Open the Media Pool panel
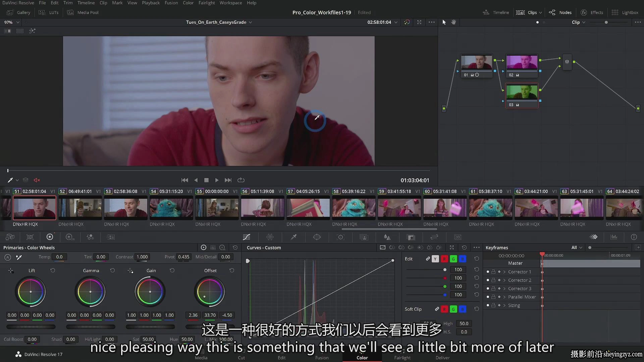 [83, 12]
